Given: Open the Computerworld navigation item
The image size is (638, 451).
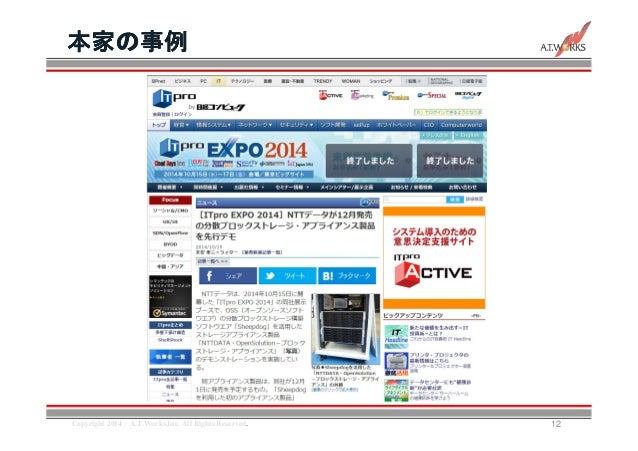Looking at the screenshot, I should [461, 125].
